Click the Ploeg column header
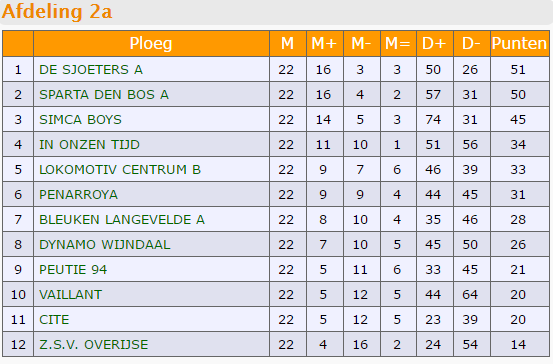This screenshot has height=364, width=553. point(151,44)
